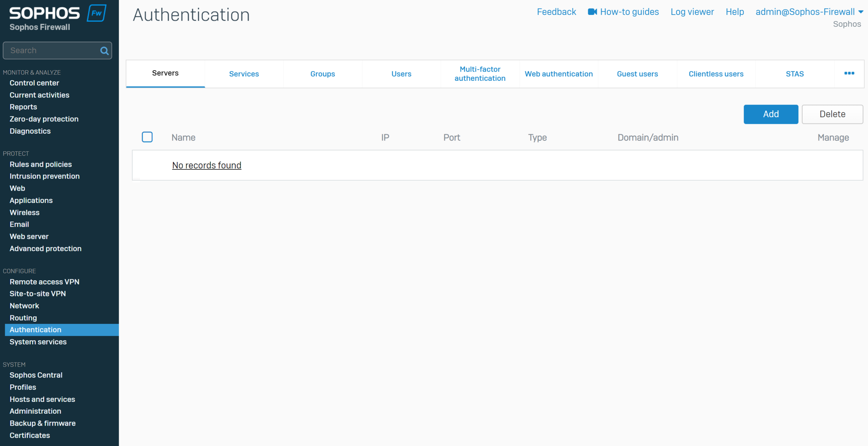Toggle the select-all checkbox in table header
Screen dimensions: 868x446
coord(147,137)
